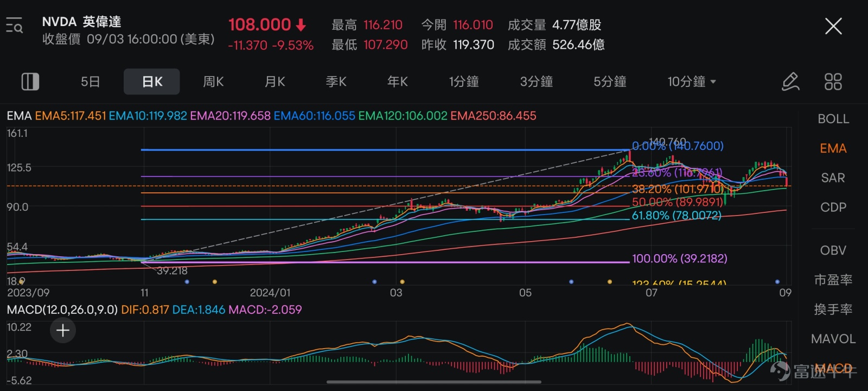The width and height of the screenshot is (868, 391).
Task: Close the chart with the X icon
Action: pos(833,26)
